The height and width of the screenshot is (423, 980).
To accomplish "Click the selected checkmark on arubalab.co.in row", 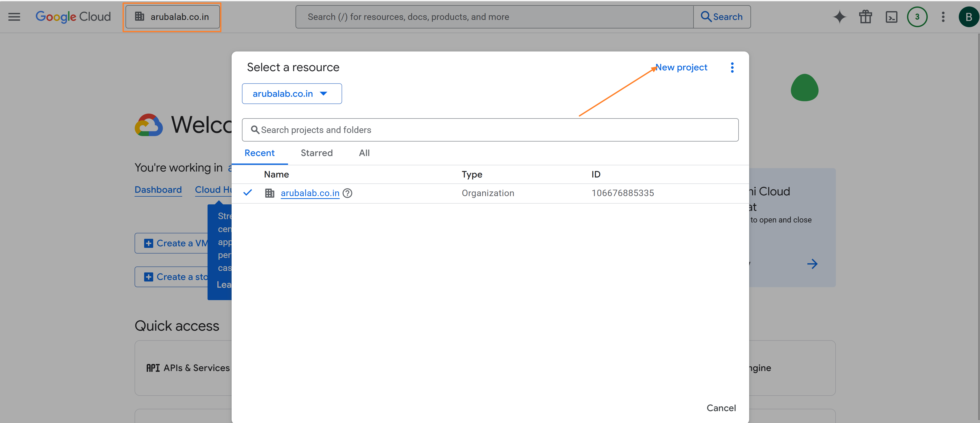I will pyautogui.click(x=247, y=192).
